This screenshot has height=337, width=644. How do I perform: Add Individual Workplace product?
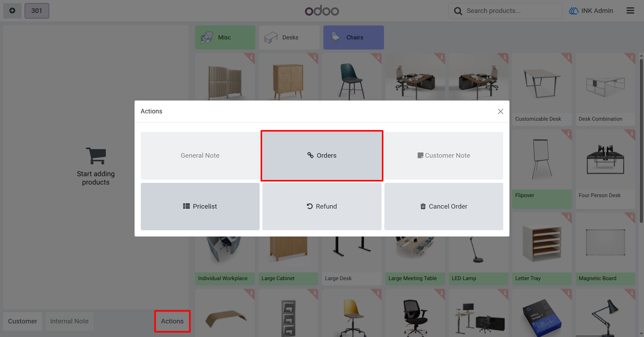click(225, 261)
